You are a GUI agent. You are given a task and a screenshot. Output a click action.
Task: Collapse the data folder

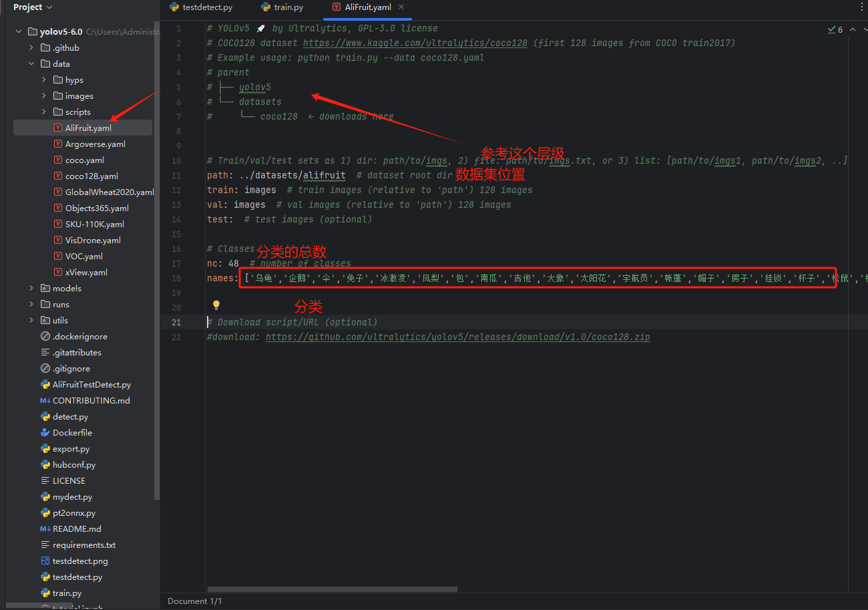pos(31,64)
